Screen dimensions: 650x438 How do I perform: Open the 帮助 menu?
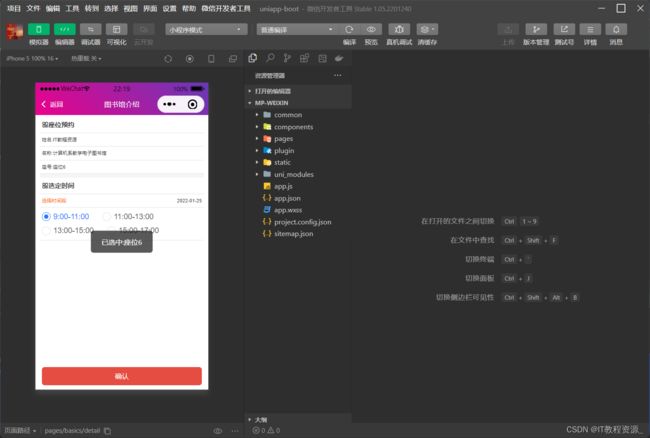[x=189, y=8]
